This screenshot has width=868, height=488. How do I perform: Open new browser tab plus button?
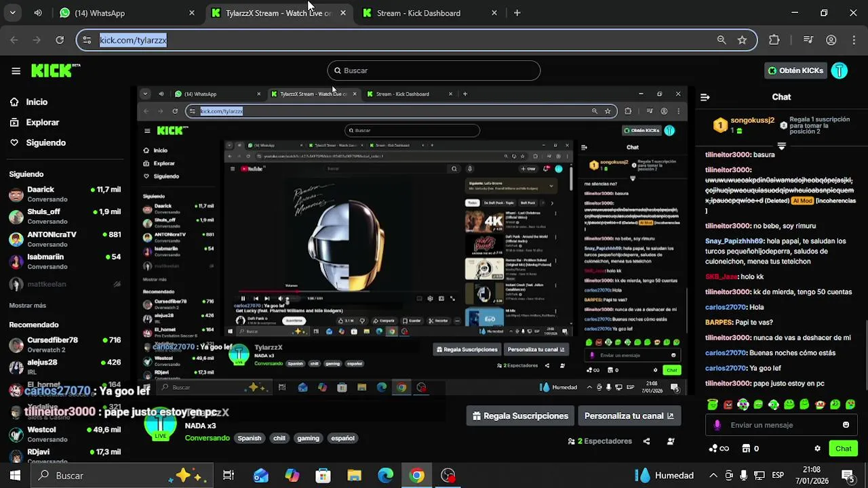point(517,13)
